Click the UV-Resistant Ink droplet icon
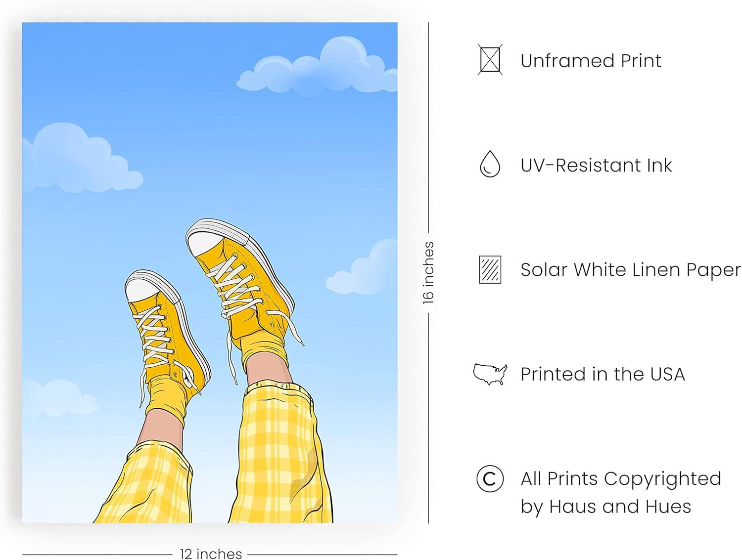Screen dimensions: 742x560 tap(490, 164)
